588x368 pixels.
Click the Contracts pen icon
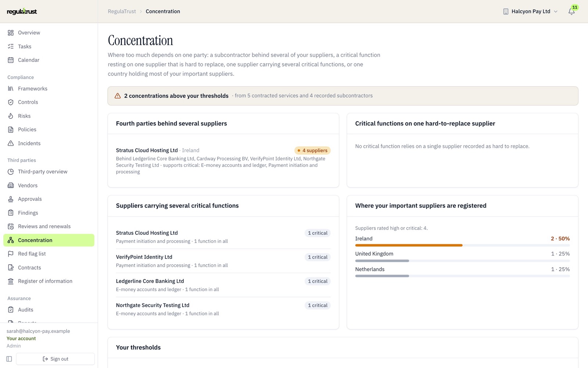11,268
